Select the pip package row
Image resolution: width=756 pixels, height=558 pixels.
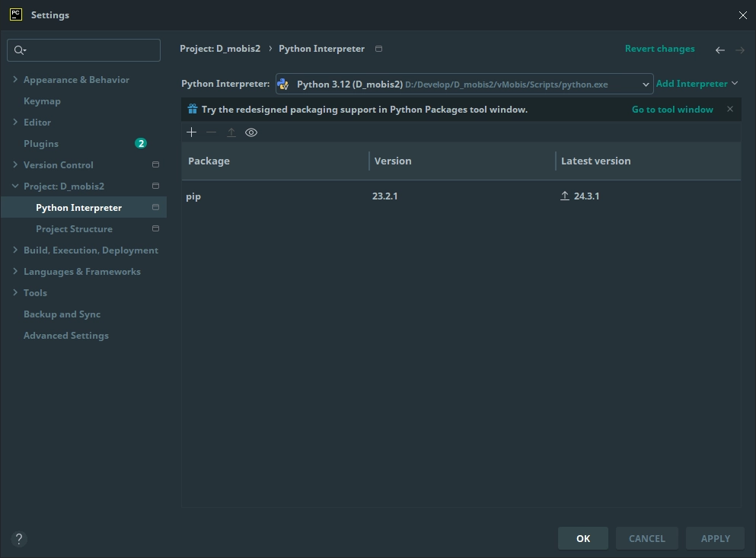pos(461,196)
